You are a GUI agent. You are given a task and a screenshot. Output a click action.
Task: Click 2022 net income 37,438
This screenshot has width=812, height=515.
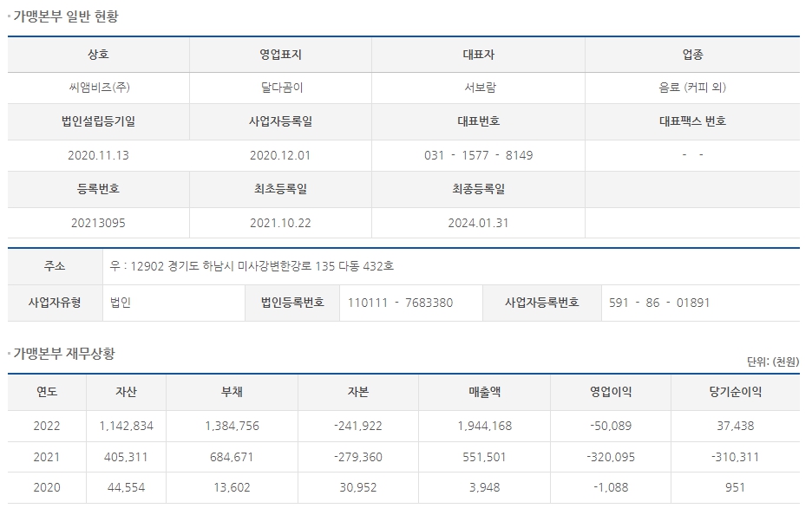(736, 426)
